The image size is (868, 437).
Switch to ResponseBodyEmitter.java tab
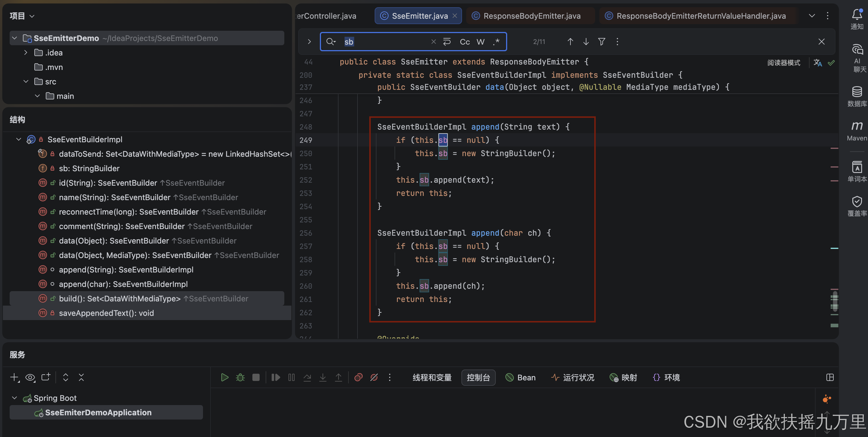(x=531, y=16)
